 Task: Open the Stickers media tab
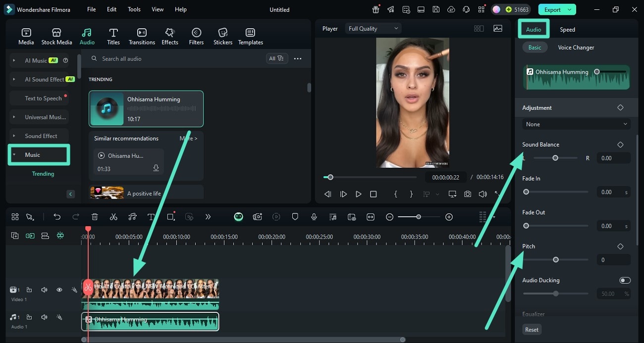[222, 36]
